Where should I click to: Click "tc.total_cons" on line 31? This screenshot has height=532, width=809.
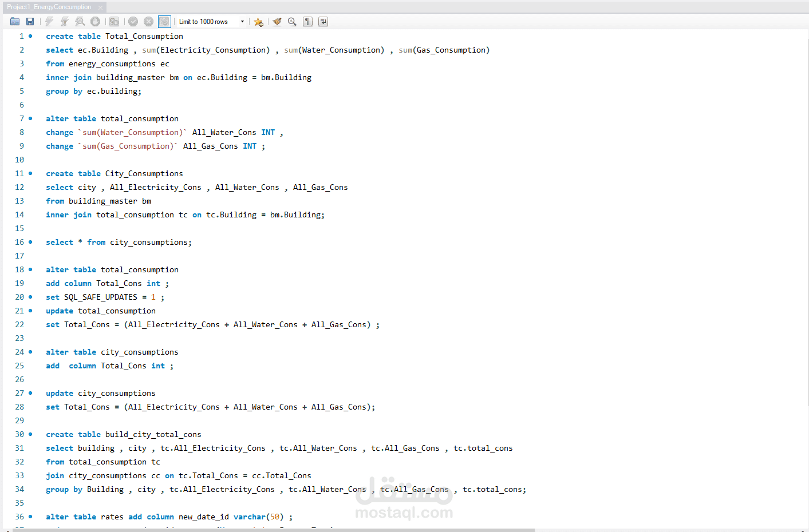[483, 448]
